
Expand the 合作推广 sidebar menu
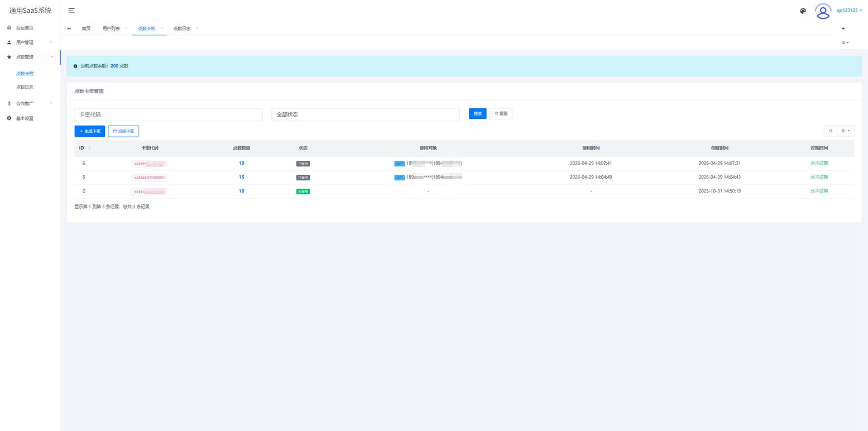click(30, 103)
